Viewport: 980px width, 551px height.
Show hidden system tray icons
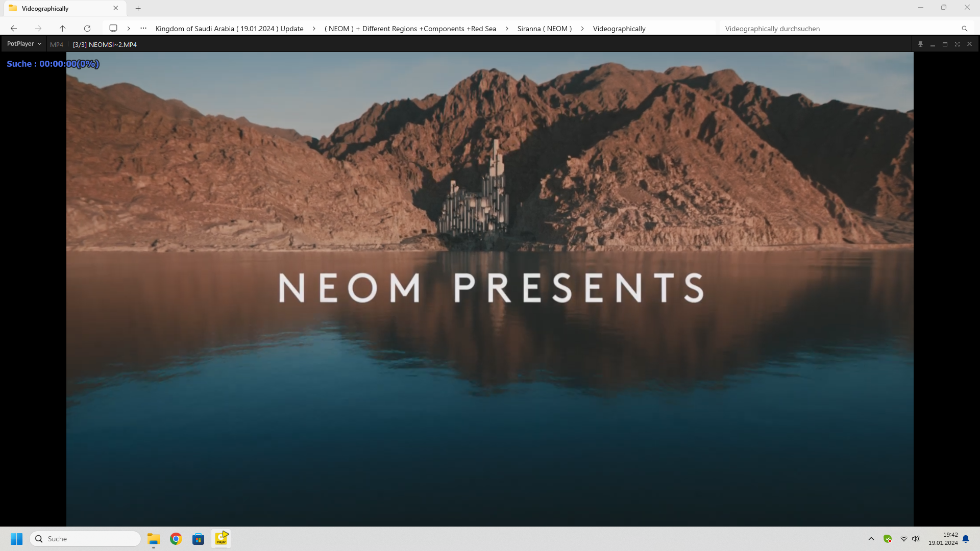(871, 539)
